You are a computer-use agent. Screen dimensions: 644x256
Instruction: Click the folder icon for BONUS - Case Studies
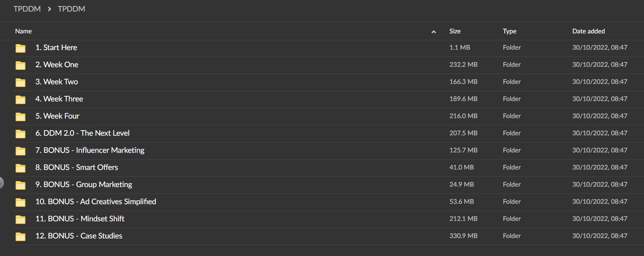point(21,236)
